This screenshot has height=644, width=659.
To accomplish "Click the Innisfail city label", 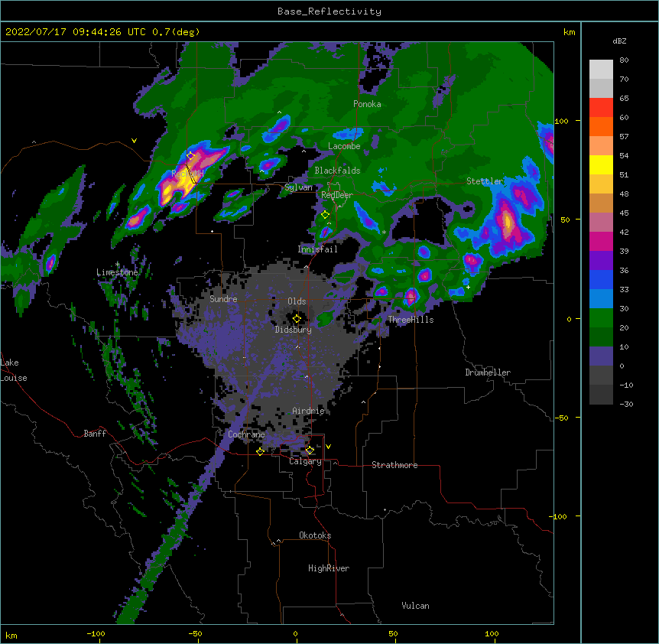I will pyautogui.click(x=317, y=249).
